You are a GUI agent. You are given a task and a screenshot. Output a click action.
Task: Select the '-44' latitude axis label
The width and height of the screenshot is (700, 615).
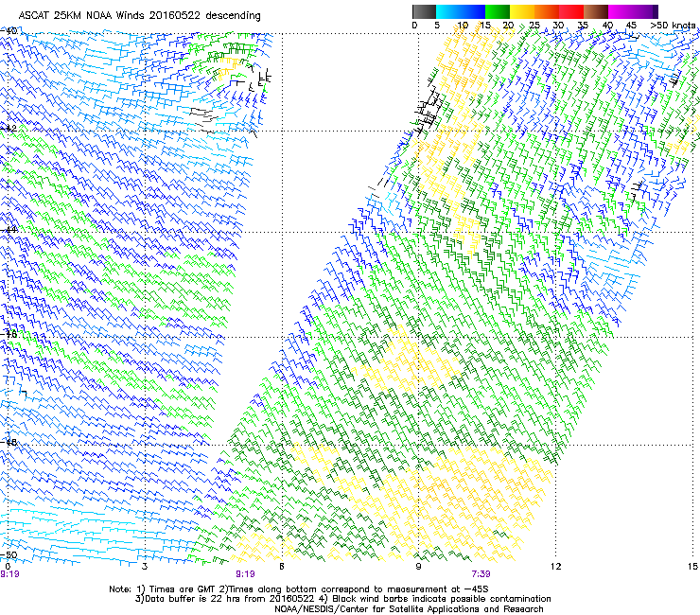pos(9,230)
